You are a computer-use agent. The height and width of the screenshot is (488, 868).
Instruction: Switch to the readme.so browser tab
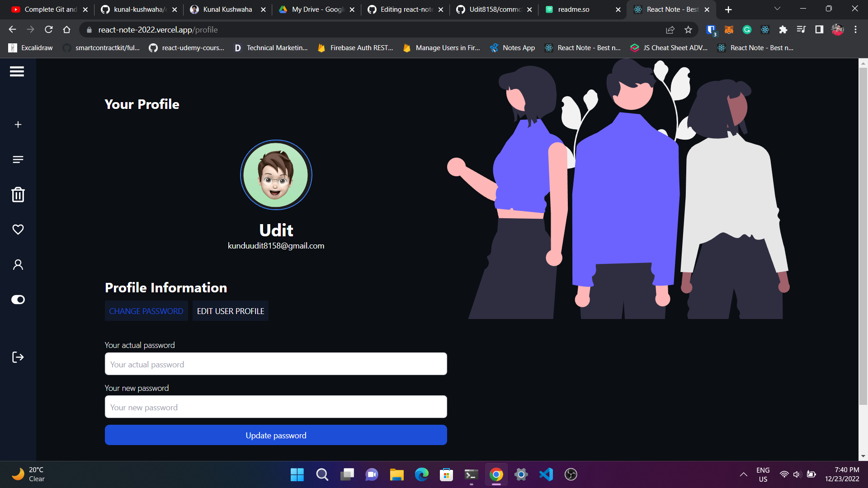(x=574, y=9)
